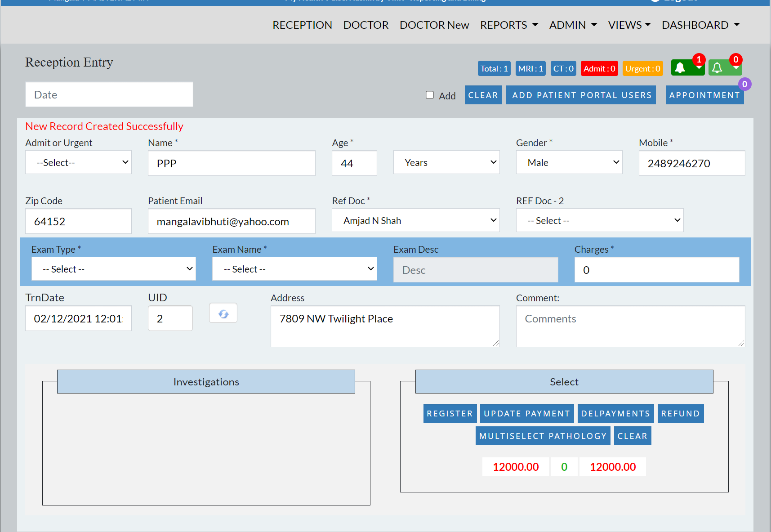
Task: Open the DOCTOR page
Action: tap(366, 25)
